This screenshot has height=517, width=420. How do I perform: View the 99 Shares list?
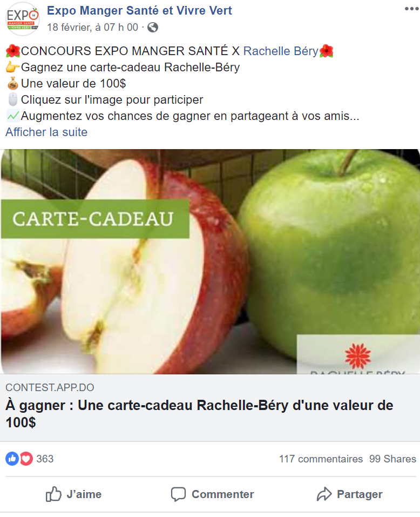pos(392,459)
